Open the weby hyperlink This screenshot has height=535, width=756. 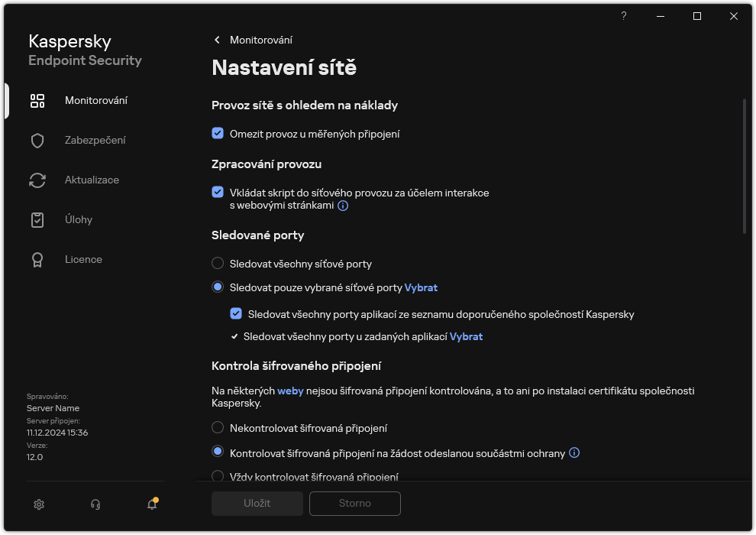tap(290, 391)
